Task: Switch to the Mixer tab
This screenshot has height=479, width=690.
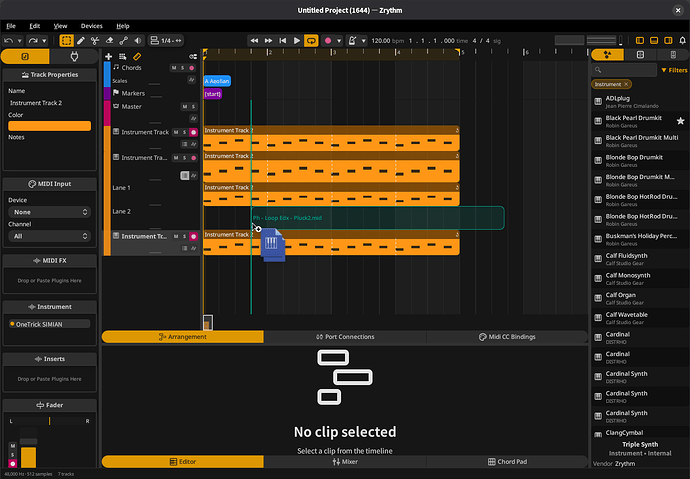Action: click(x=345, y=462)
